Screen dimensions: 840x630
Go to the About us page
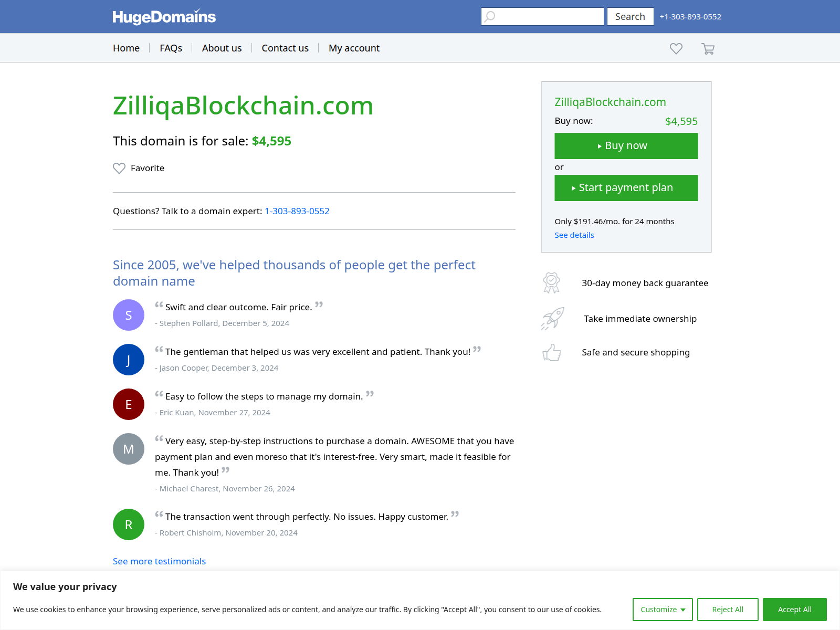click(x=222, y=48)
